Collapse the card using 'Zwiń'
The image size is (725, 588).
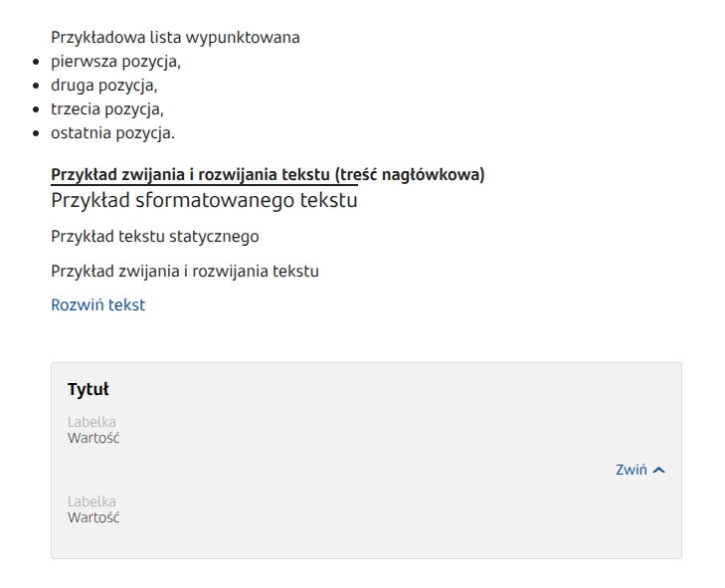632,471
